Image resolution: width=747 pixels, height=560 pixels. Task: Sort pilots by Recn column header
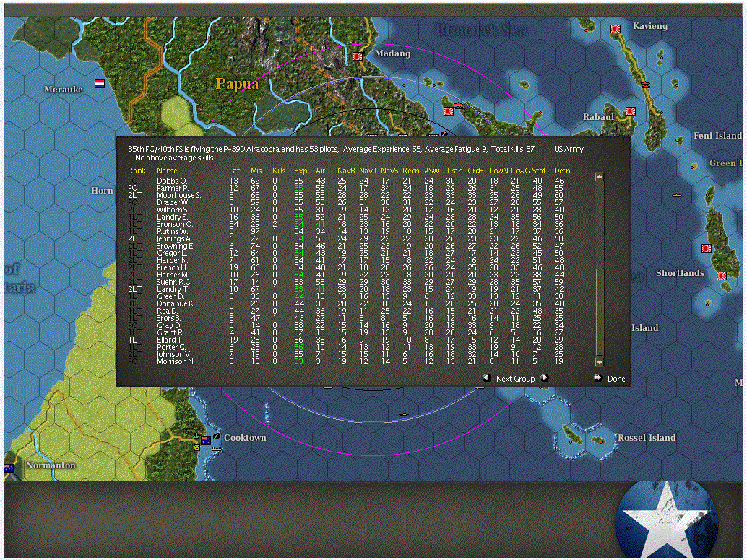coord(410,171)
